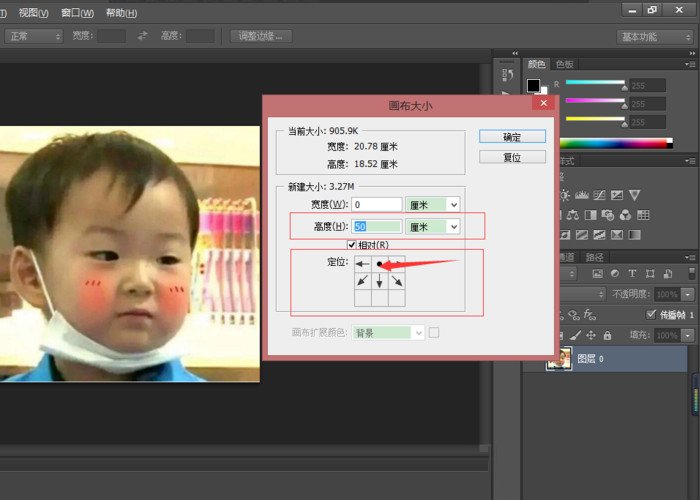Toggle the 相对(R) checkbox
This screenshot has width=700, height=500.
coord(352,245)
